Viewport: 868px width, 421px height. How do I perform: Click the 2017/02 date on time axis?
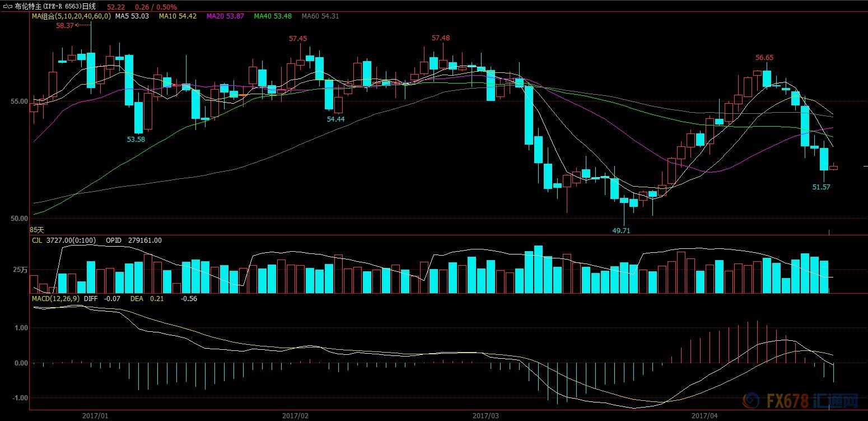(x=296, y=415)
